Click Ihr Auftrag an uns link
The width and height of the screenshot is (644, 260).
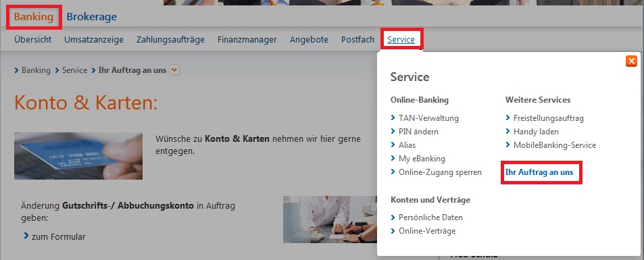click(539, 172)
